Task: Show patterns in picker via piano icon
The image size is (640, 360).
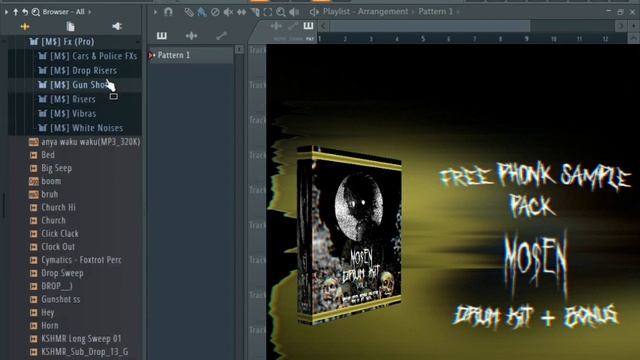Action: (162, 36)
